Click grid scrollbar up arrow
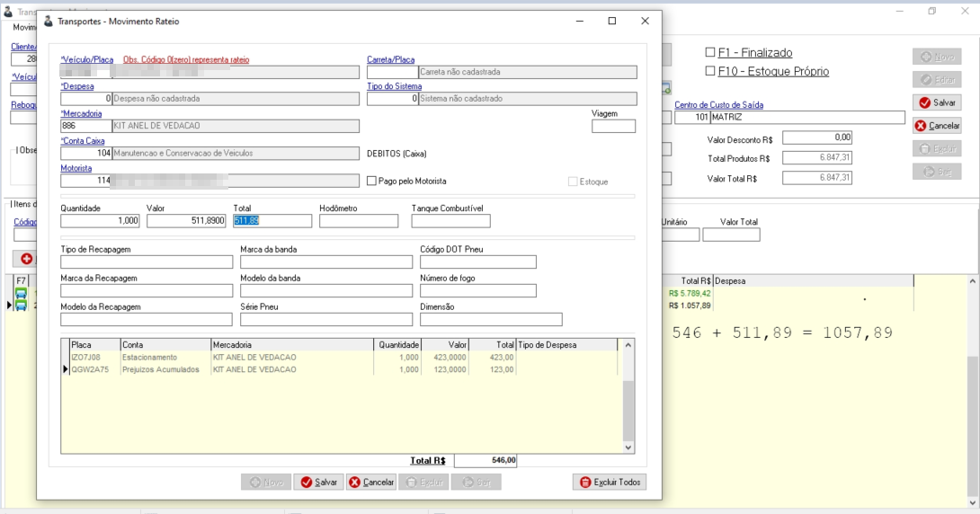980x514 pixels. [628, 345]
